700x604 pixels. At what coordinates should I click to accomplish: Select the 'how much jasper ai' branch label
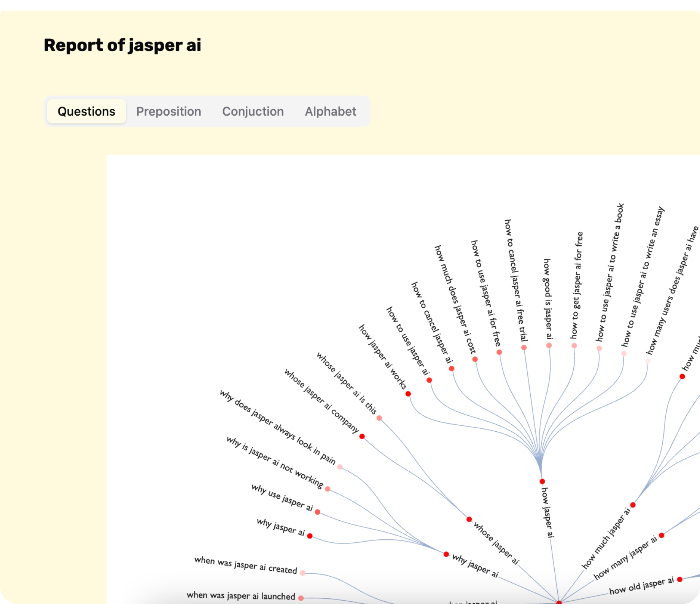click(606, 538)
